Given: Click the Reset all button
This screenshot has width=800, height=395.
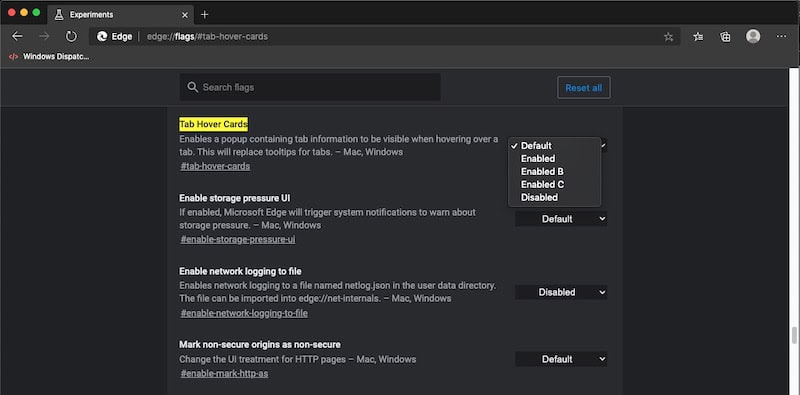Looking at the screenshot, I should 584,88.
